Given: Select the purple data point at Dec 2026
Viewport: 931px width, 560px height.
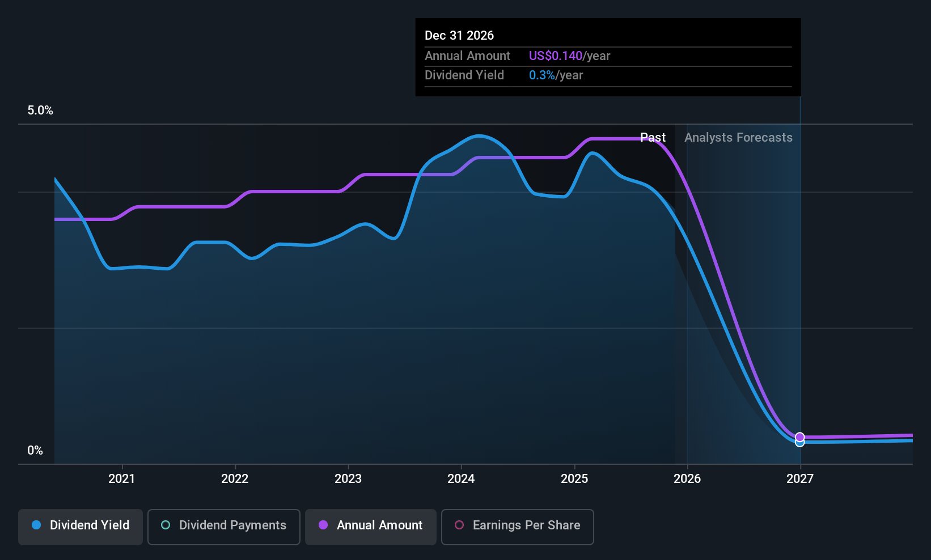Looking at the screenshot, I should (x=799, y=437).
